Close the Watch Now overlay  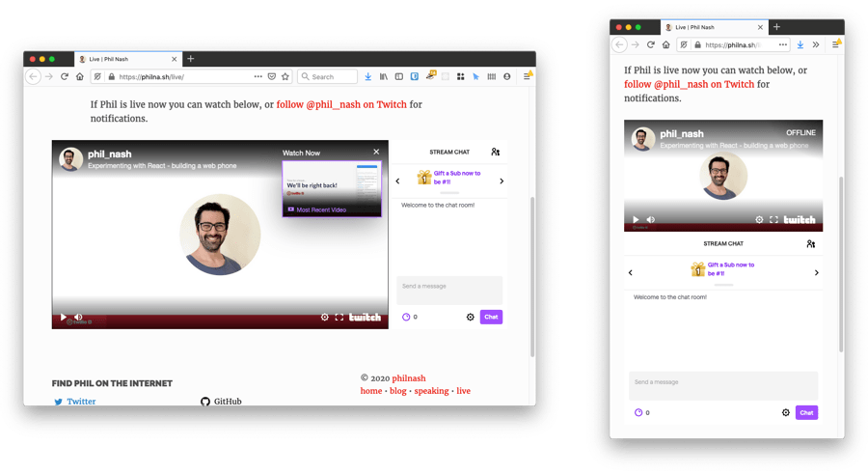(376, 152)
